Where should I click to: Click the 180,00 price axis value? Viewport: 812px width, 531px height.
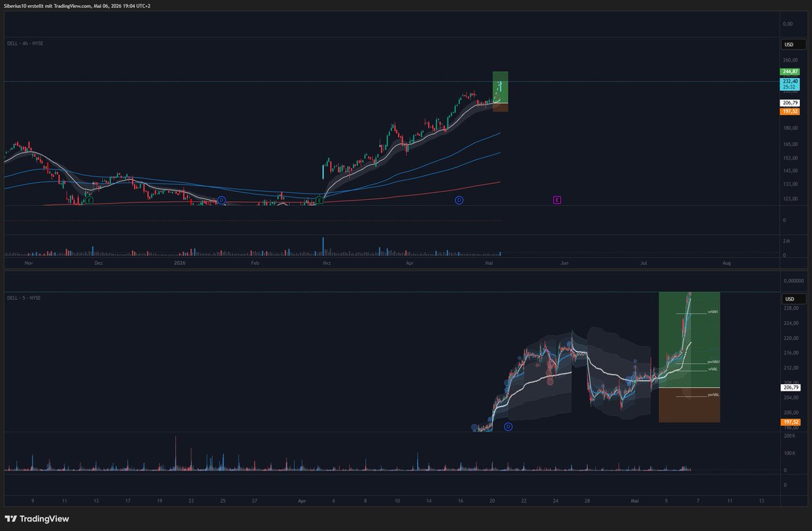coord(790,128)
